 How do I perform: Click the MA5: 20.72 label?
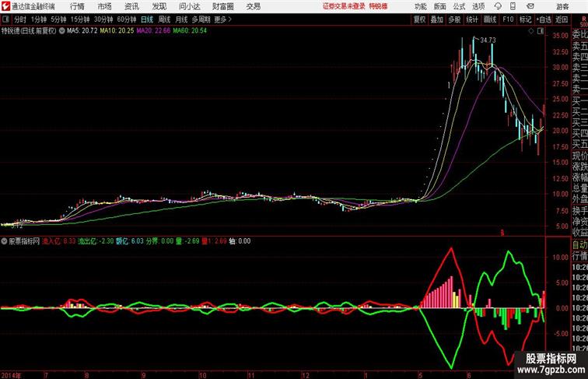[82, 31]
